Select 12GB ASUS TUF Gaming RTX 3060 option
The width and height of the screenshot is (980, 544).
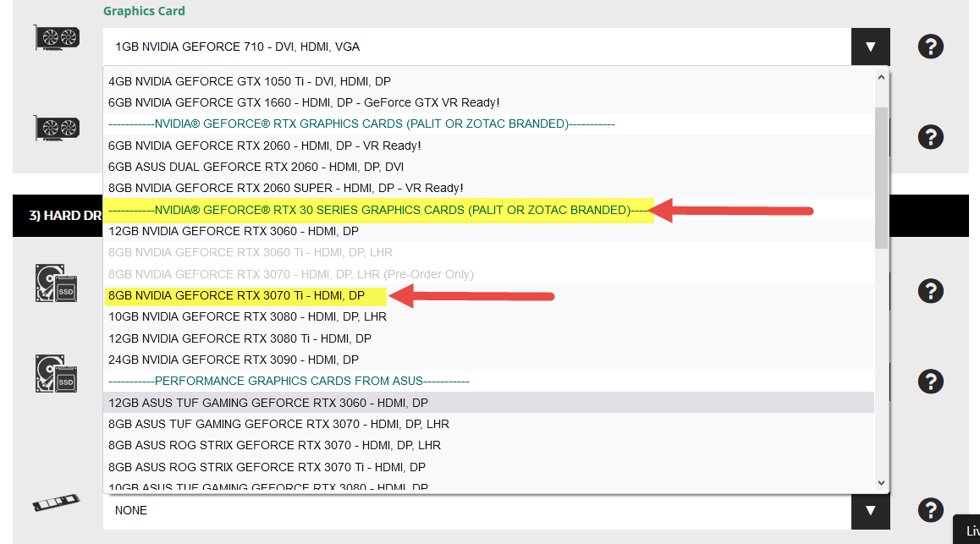click(489, 403)
